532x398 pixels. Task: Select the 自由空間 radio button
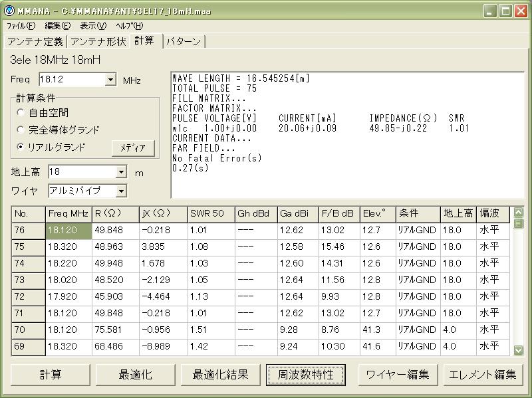pos(21,112)
